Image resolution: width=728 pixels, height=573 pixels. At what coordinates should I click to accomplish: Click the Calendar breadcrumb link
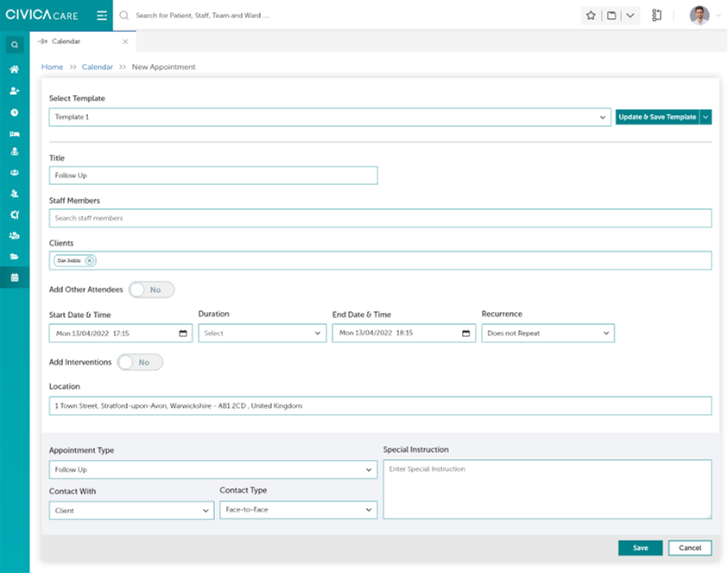[97, 67]
